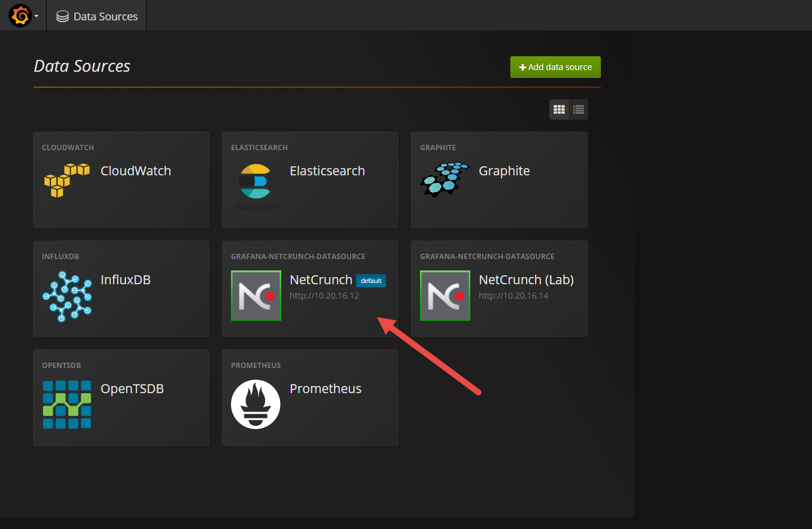
Task: Open the NetCrunch (Lab) data source name
Action: pos(527,279)
